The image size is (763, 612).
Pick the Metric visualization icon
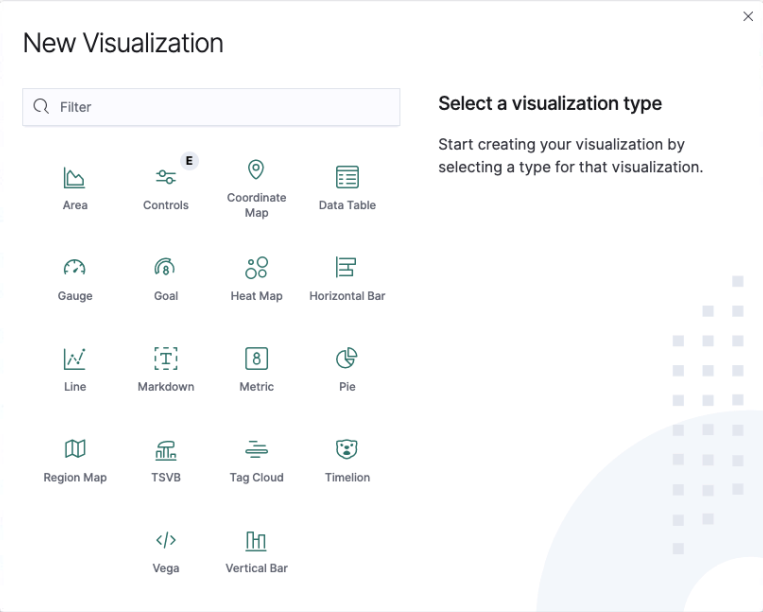point(256,359)
